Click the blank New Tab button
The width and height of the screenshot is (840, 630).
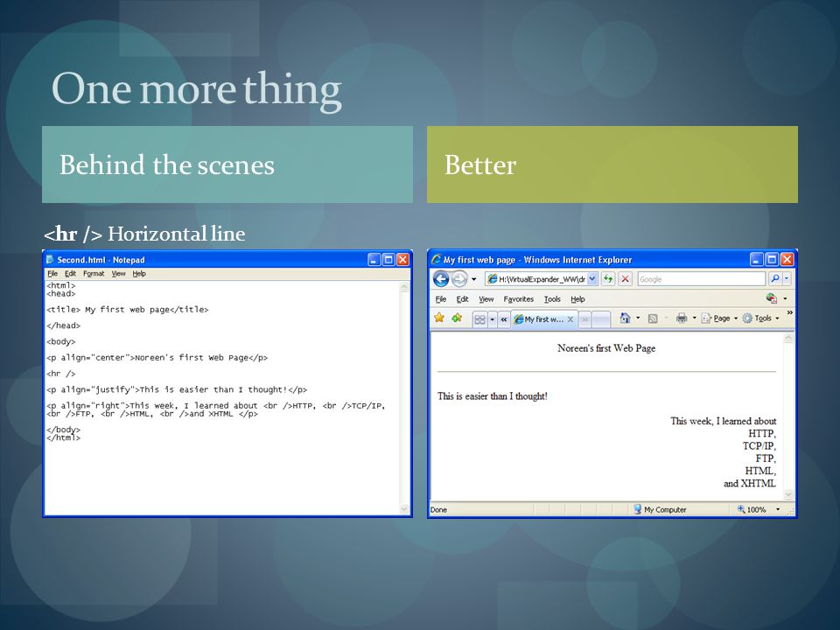pyautogui.click(x=601, y=320)
